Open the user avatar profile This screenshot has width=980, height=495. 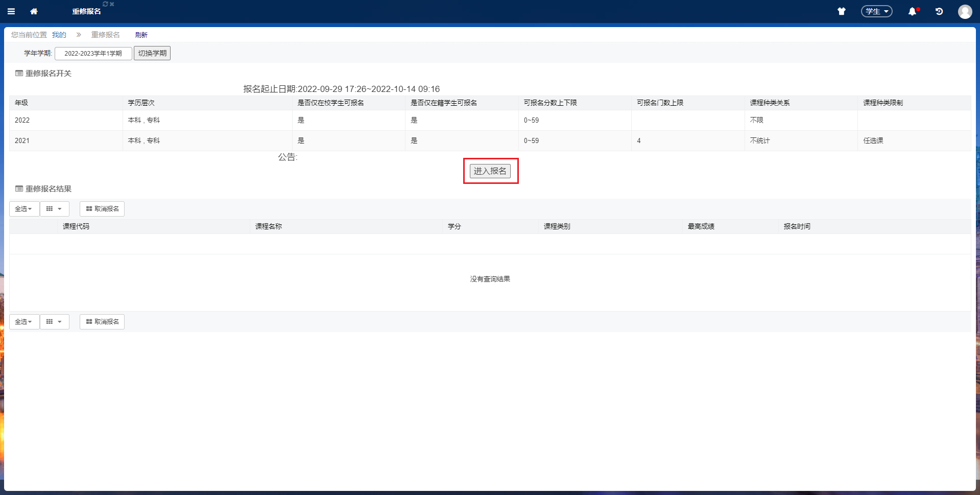click(x=965, y=11)
